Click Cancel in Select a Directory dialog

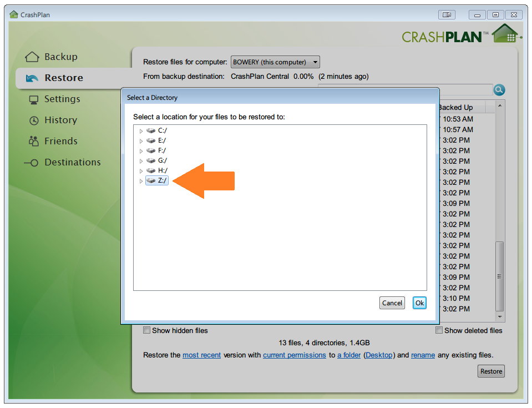click(x=392, y=303)
